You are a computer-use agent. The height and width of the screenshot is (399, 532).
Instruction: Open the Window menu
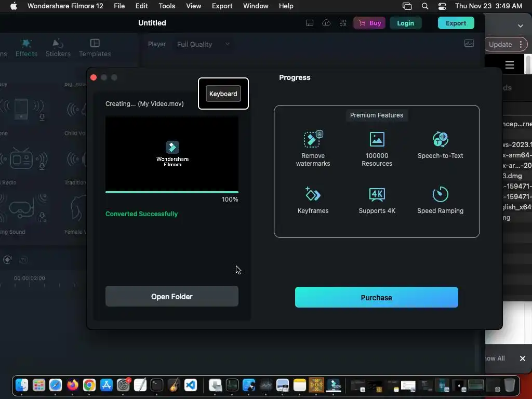(256, 6)
